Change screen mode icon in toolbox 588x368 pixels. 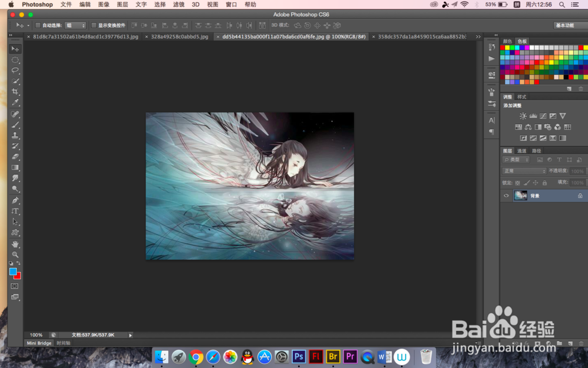tap(15, 297)
